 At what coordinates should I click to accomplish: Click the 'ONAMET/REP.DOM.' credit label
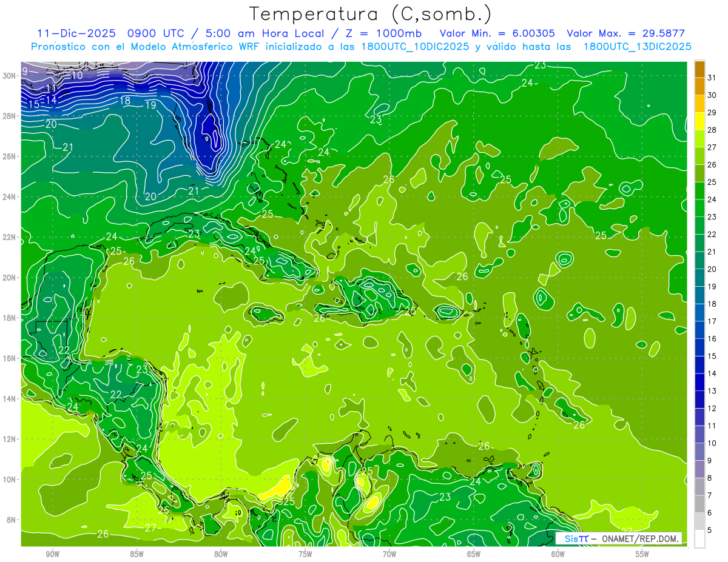(x=640, y=538)
